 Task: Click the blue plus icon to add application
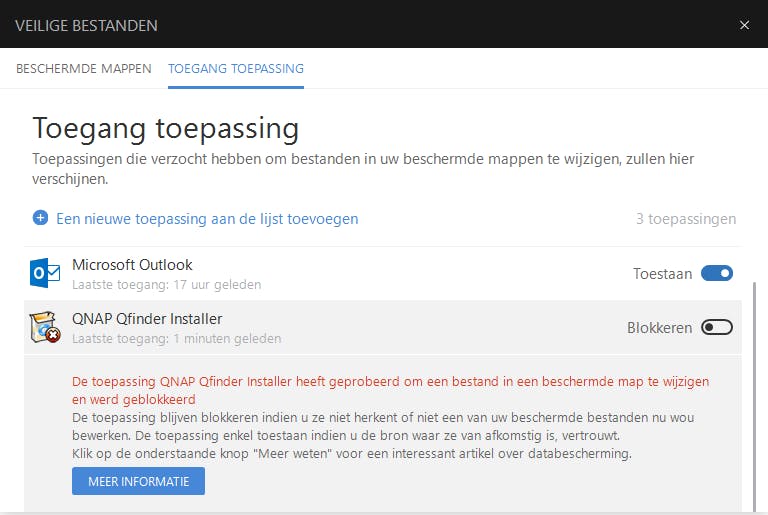pos(40,218)
